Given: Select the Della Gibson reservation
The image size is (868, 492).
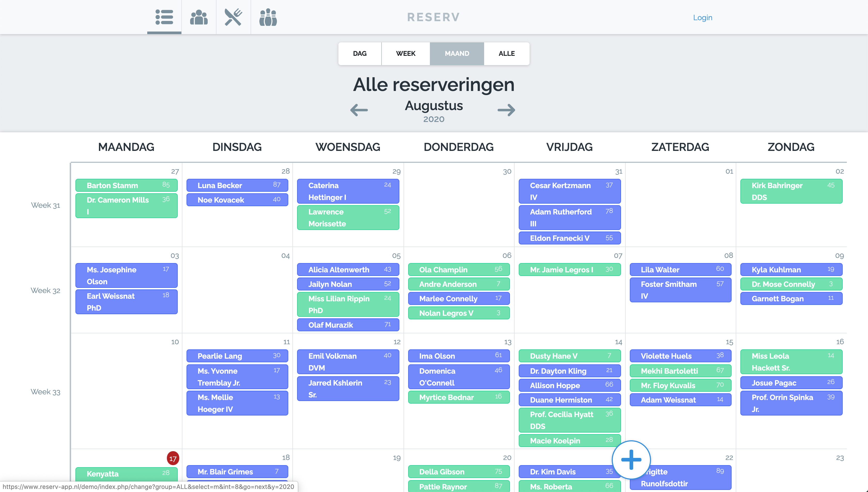Looking at the screenshot, I should (x=459, y=471).
